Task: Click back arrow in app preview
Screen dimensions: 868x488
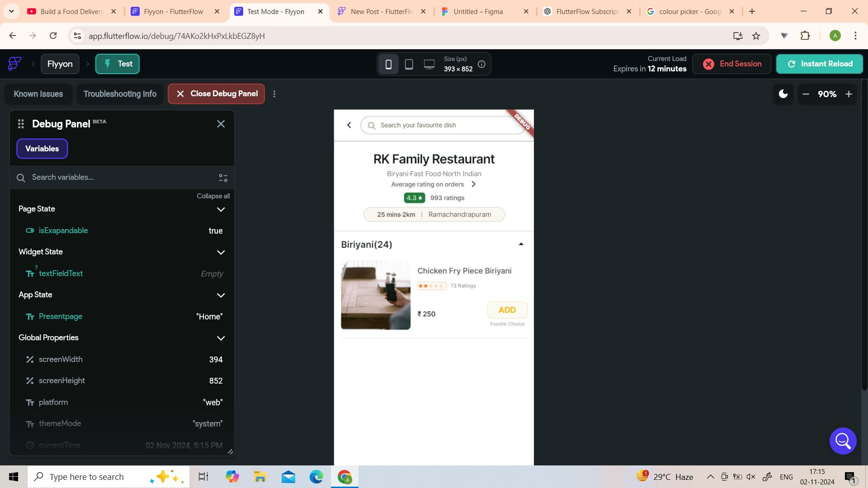Action: (349, 125)
